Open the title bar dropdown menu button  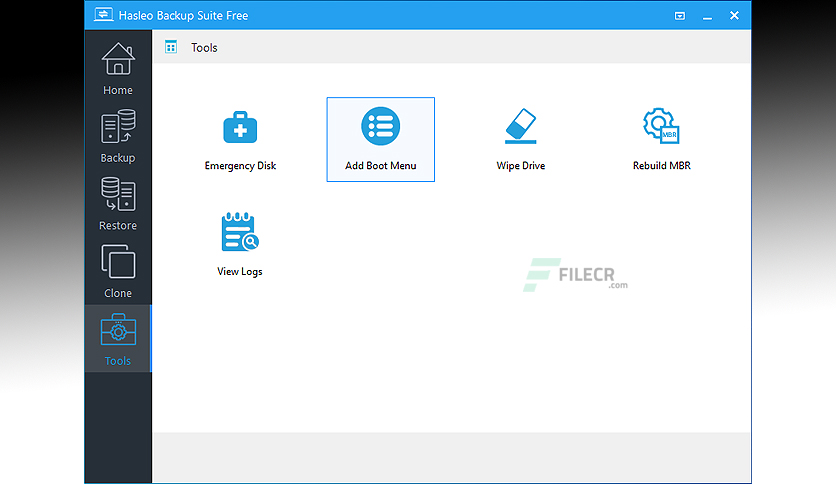680,16
